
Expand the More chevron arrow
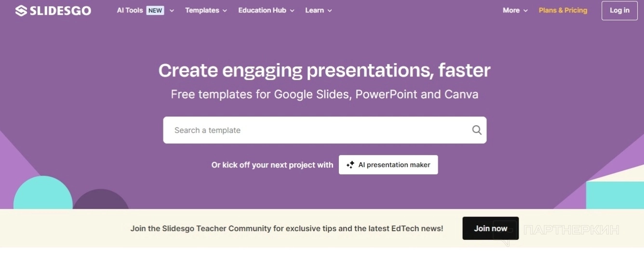click(x=525, y=11)
